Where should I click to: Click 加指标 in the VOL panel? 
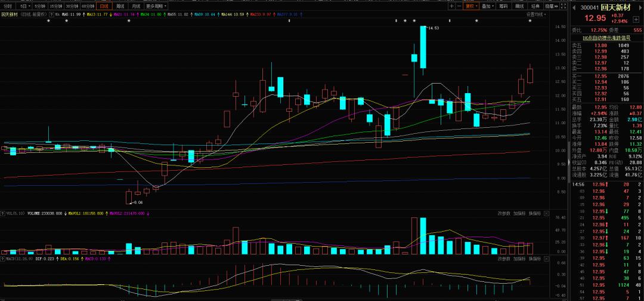tap(519, 213)
